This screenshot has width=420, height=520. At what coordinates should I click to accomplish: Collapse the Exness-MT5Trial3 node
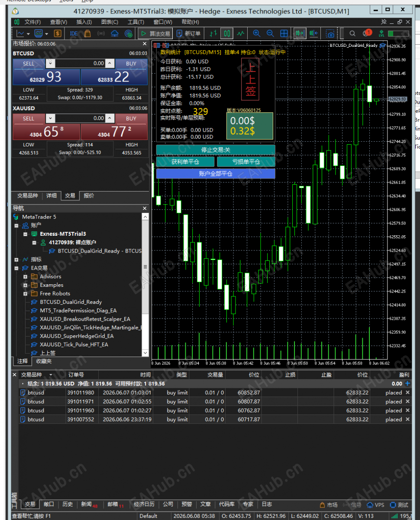tap(25, 234)
